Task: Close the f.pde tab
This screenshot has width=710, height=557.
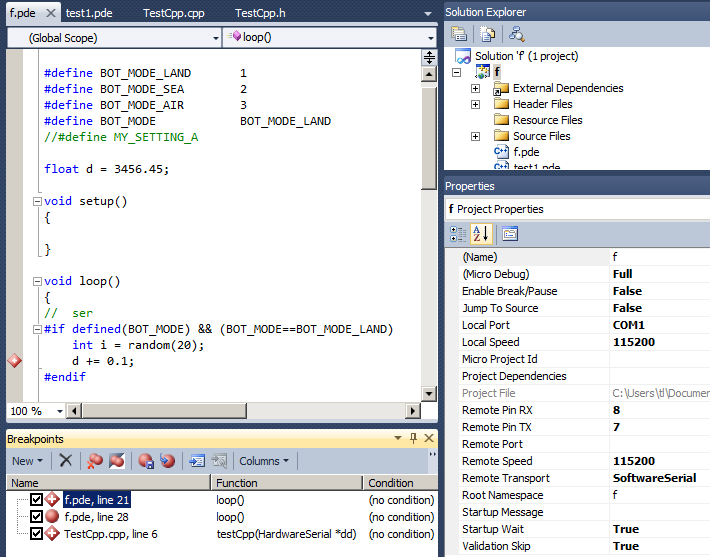Action: click(51, 13)
